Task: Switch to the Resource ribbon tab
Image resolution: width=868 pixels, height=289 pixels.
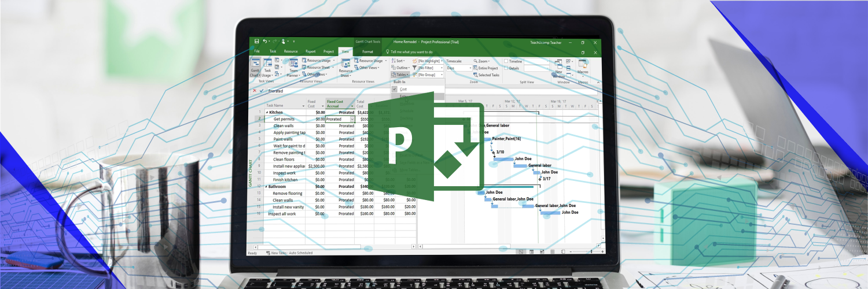Action: click(x=290, y=51)
